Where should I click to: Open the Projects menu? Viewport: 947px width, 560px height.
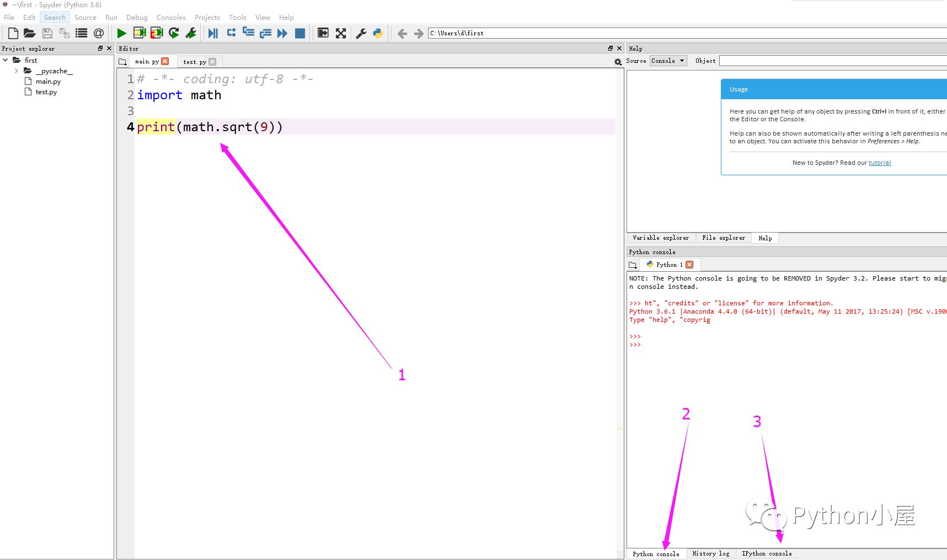(x=207, y=17)
